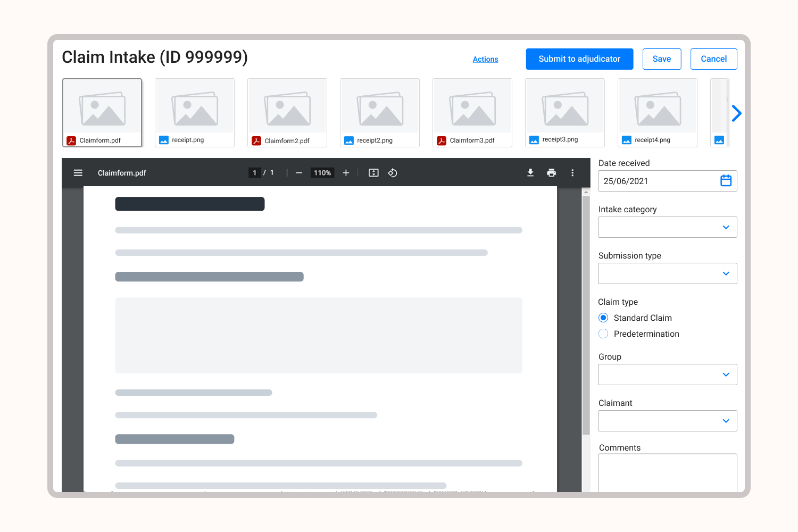Download Claimform.pdf using the download icon
The height and width of the screenshot is (532, 798).
530,173
